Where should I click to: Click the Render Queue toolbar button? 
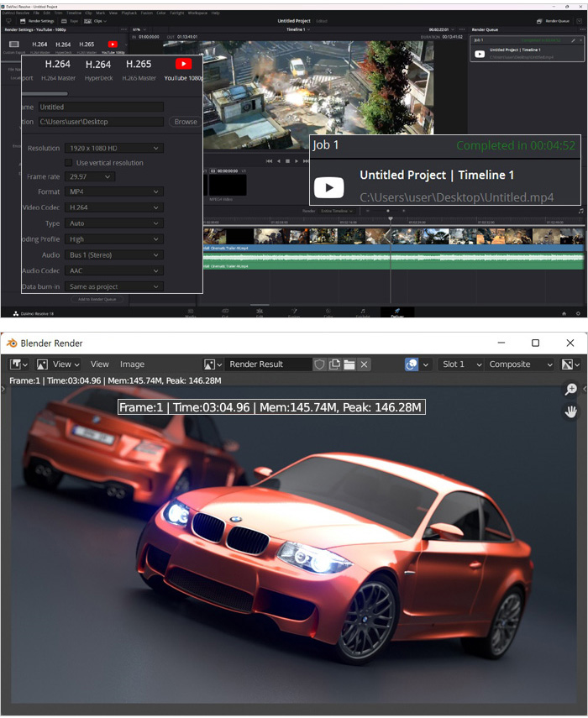[553, 21]
